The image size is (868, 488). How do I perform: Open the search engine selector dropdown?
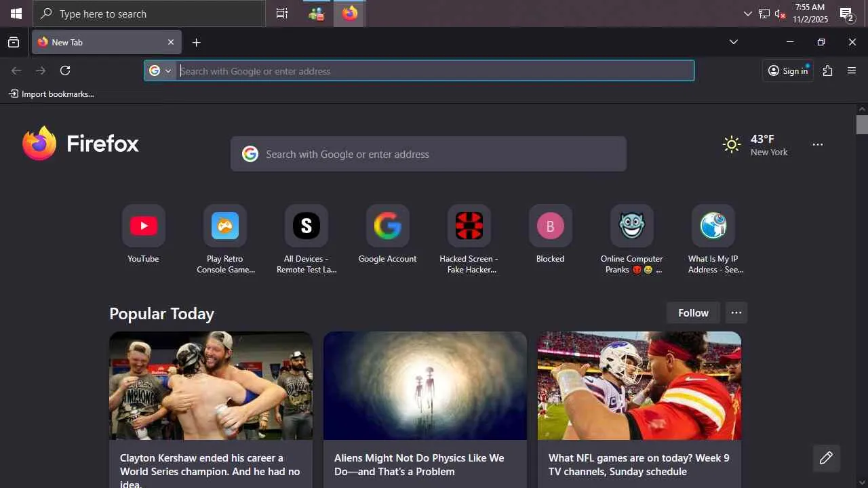coord(160,70)
